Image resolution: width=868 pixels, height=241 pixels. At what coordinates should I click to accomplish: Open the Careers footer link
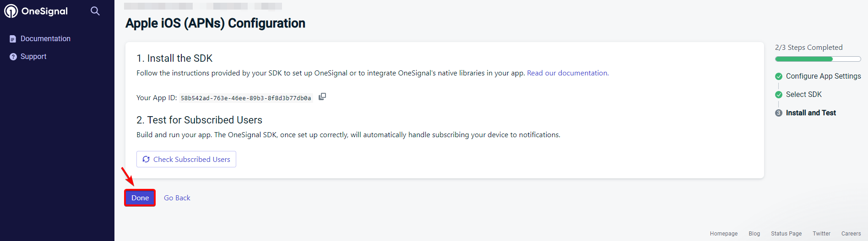click(851, 234)
